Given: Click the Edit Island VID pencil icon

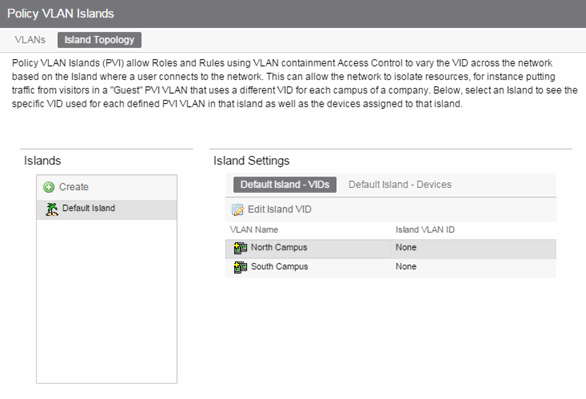Looking at the screenshot, I should (x=237, y=210).
